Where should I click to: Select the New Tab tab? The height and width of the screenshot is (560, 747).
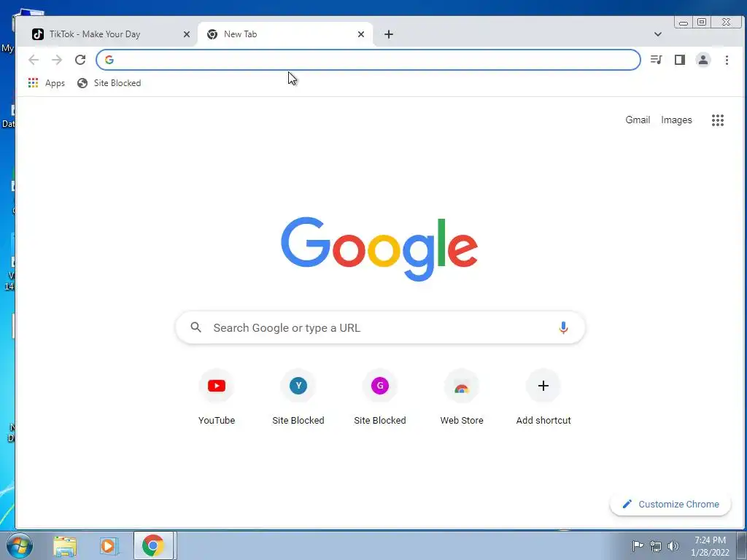[x=285, y=34]
